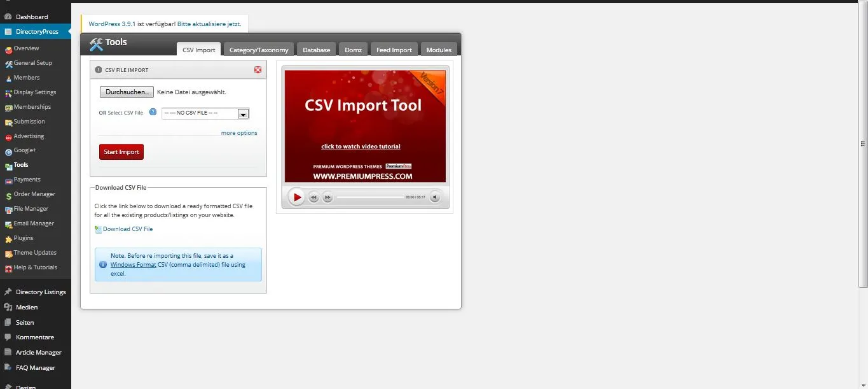Open the NO CSV FILE dropdown
The width and height of the screenshot is (868, 389).
click(205, 113)
